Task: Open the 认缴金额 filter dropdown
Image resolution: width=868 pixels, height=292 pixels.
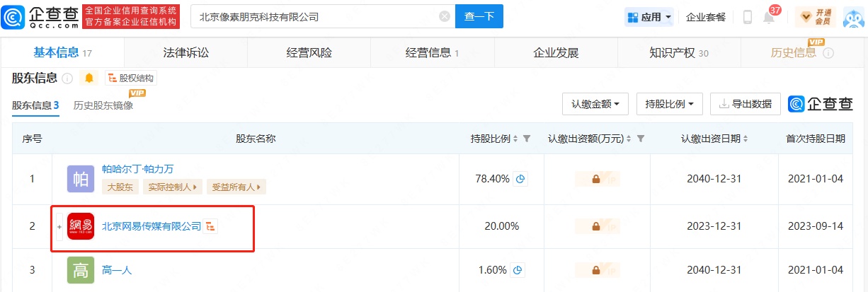Action: click(x=595, y=104)
